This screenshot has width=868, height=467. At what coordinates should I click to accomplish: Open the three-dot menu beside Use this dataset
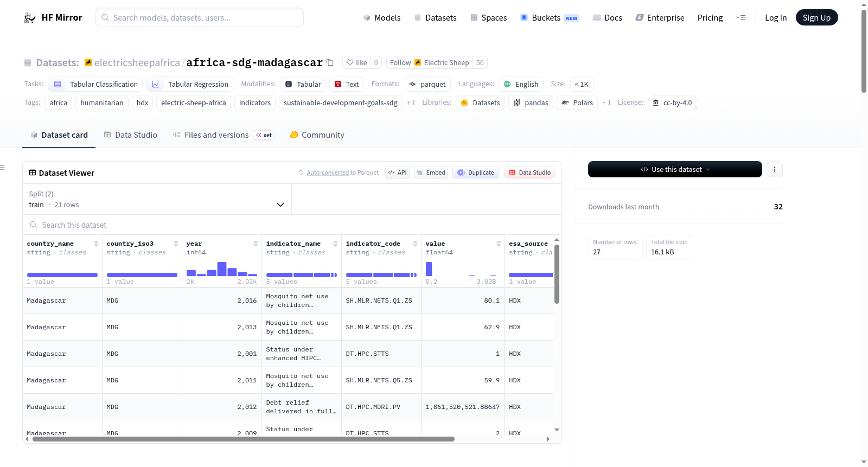(x=774, y=169)
